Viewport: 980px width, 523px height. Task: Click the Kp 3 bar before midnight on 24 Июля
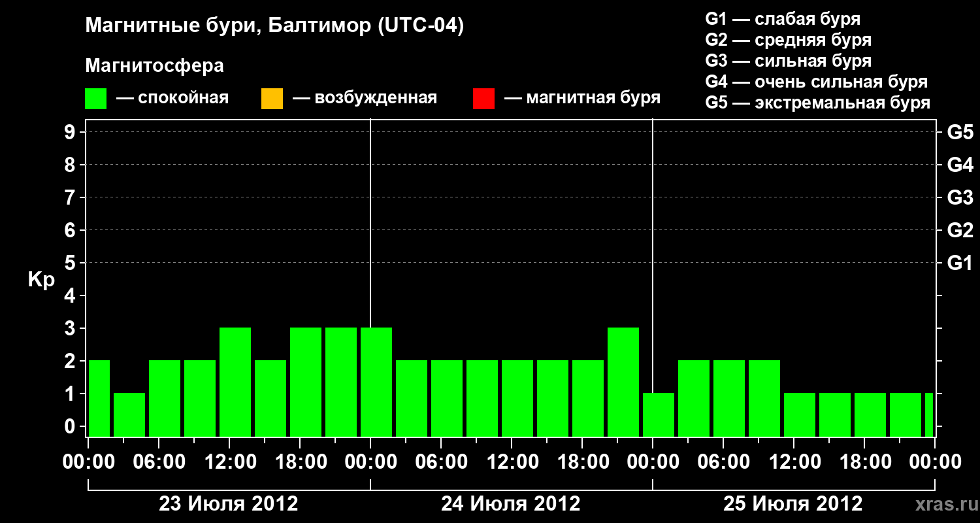click(623, 382)
